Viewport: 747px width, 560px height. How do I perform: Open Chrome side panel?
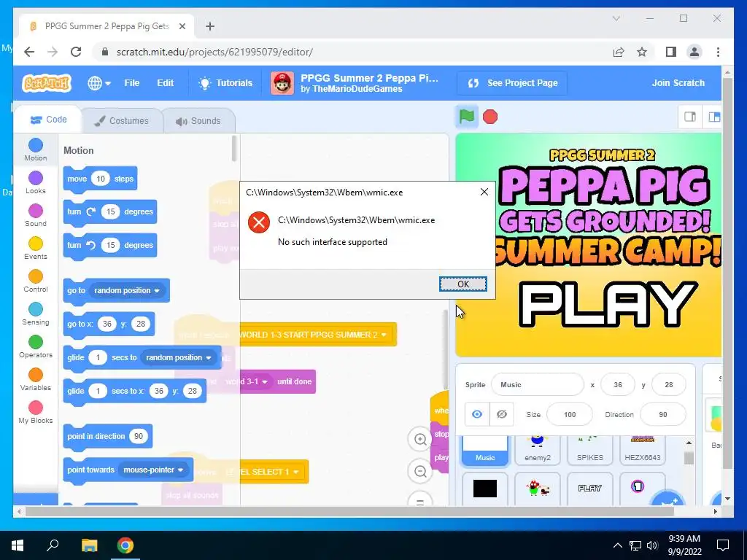[671, 52]
